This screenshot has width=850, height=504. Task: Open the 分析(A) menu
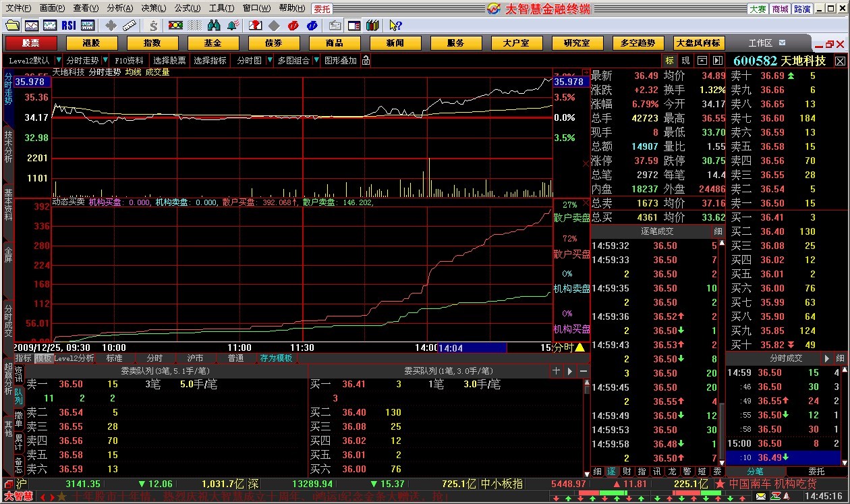coord(120,9)
